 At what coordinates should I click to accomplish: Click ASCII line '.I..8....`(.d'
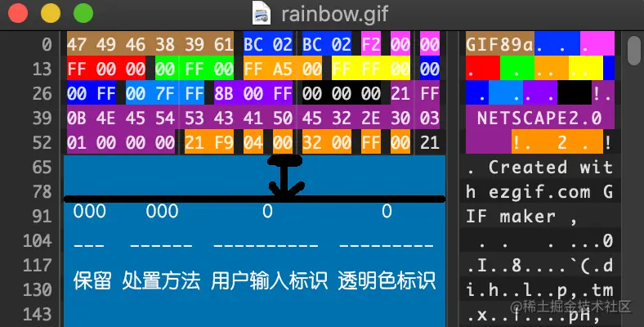(539, 266)
